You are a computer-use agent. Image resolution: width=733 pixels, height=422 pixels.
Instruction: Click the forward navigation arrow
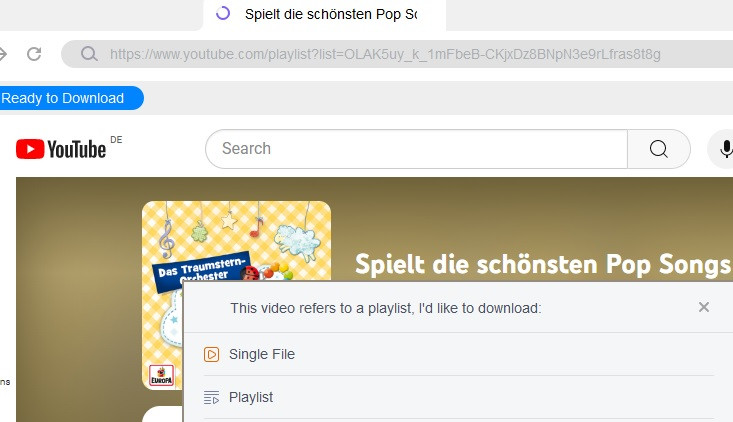click(3, 54)
